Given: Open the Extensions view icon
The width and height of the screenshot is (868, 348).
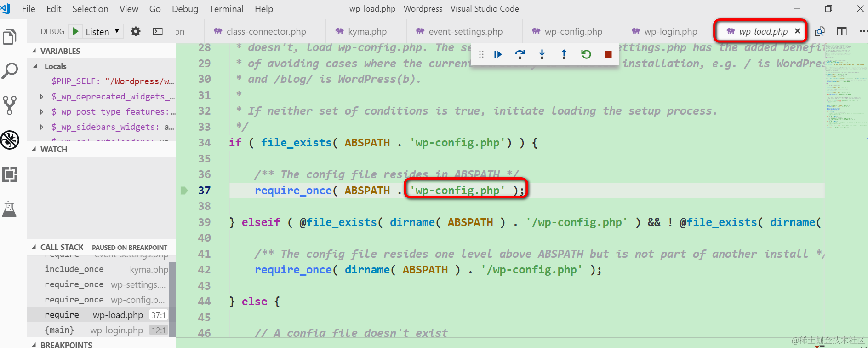Looking at the screenshot, I should tap(10, 174).
